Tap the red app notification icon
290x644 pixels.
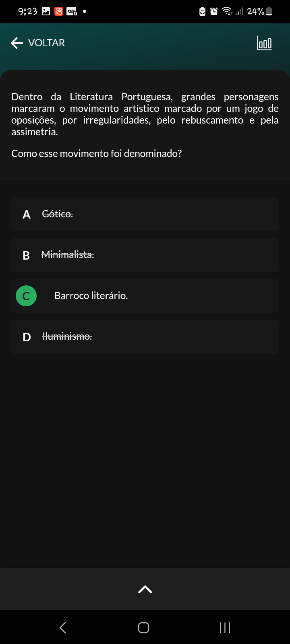59,12
